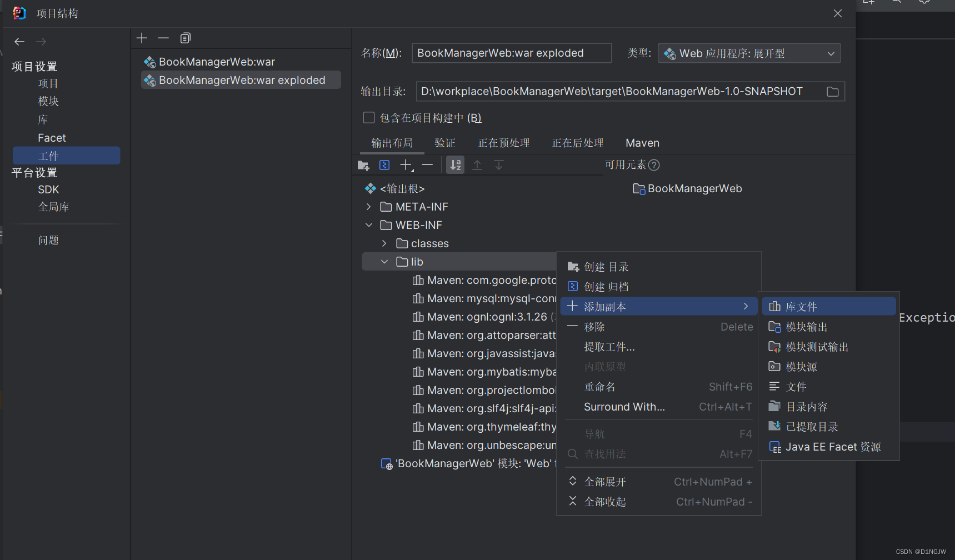This screenshot has height=560, width=955.
Task: Select 重命名 menu entry
Action: [x=659, y=387]
